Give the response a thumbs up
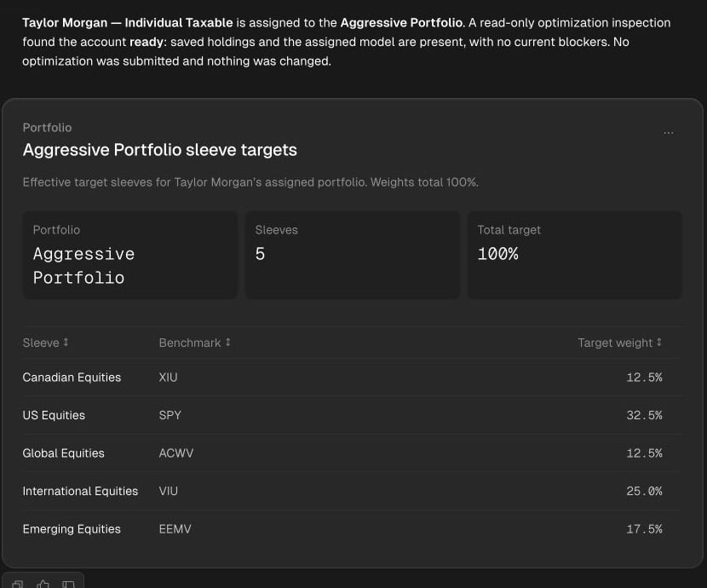707x588 pixels. pos(43,585)
